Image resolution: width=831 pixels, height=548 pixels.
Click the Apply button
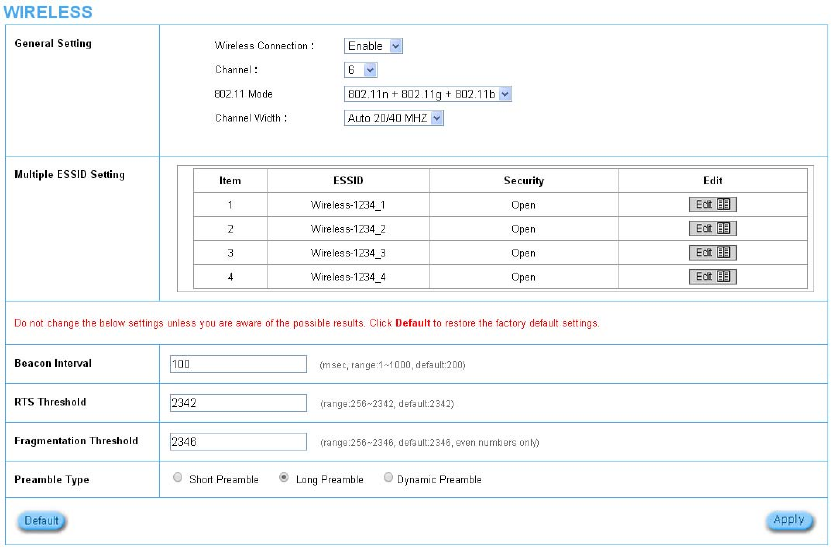click(789, 520)
